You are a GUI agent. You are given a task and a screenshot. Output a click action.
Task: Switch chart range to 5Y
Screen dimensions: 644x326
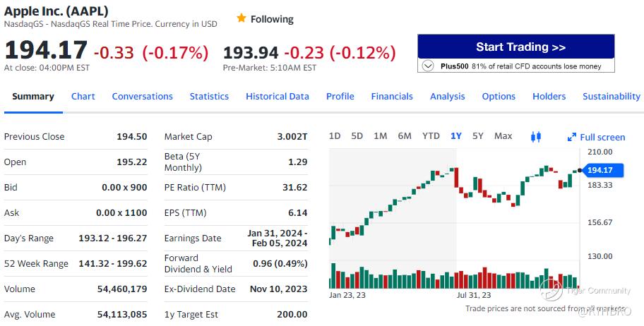coord(478,136)
